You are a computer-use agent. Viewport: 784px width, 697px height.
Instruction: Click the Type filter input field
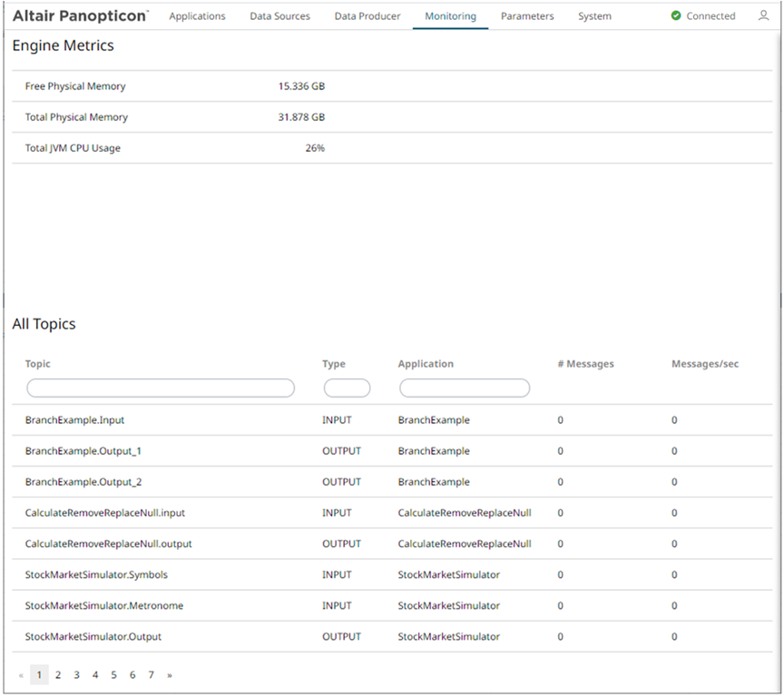point(347,388)
